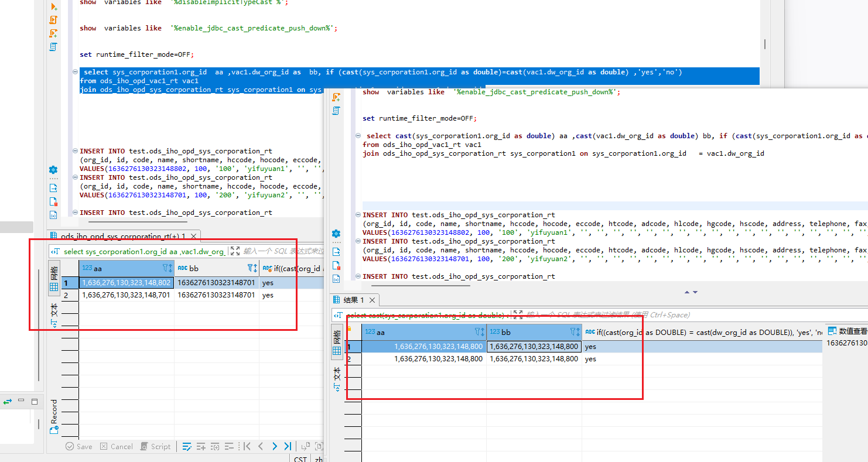Expand filter panel icon in left results
The image size is (868, 462).
(235, 251)
